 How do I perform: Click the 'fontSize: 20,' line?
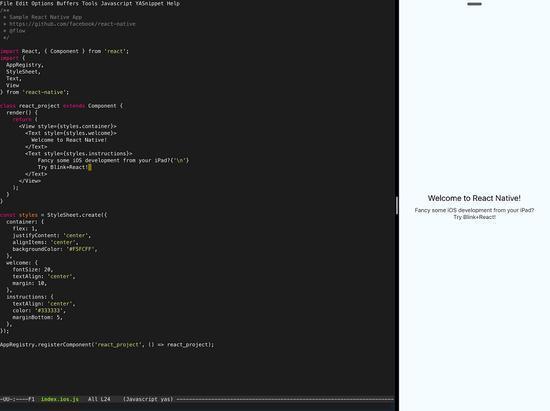33,270
